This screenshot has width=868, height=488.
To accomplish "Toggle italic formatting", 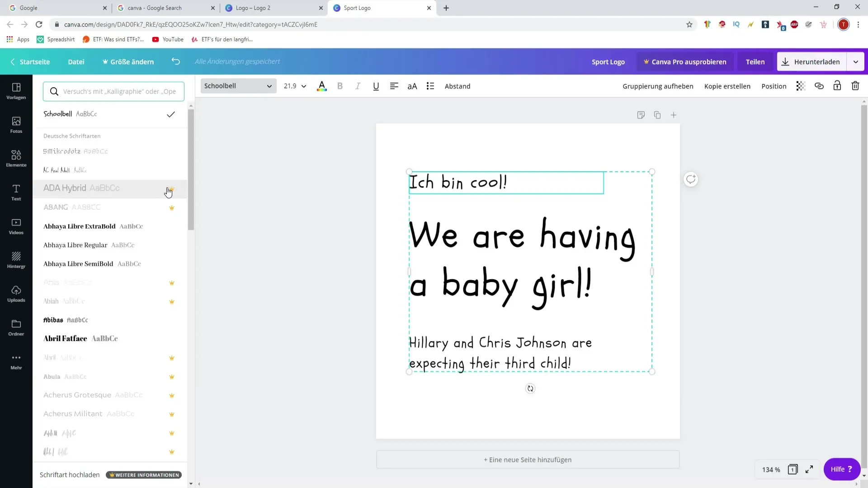I will pyautogui.click(x=358, y=86).
